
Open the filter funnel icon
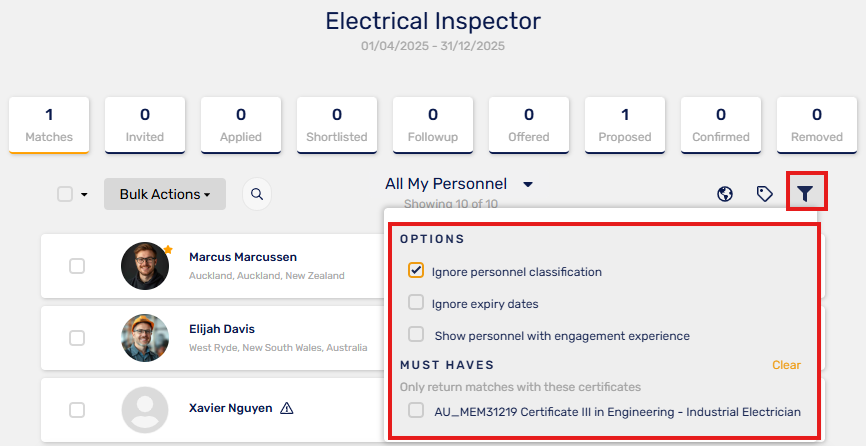(805, 193)
